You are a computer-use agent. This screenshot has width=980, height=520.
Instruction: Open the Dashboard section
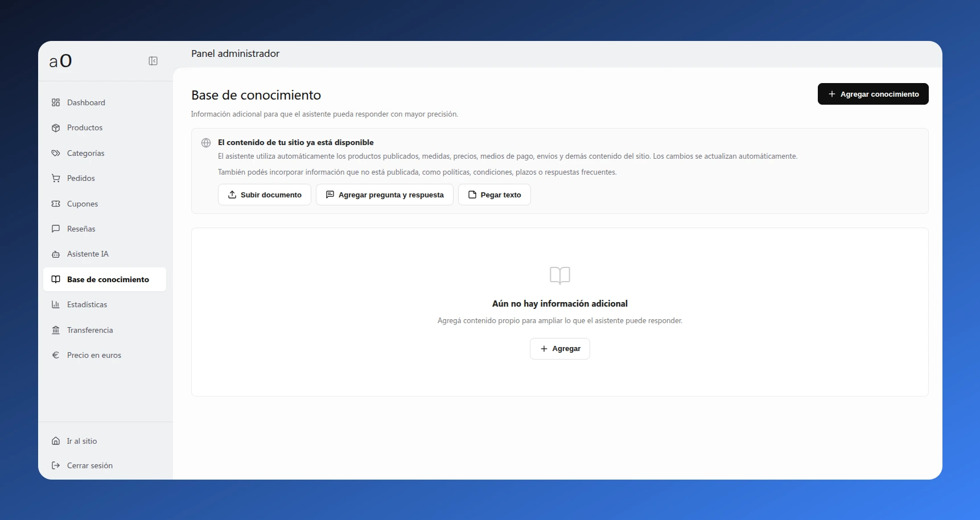coord(105,102)
